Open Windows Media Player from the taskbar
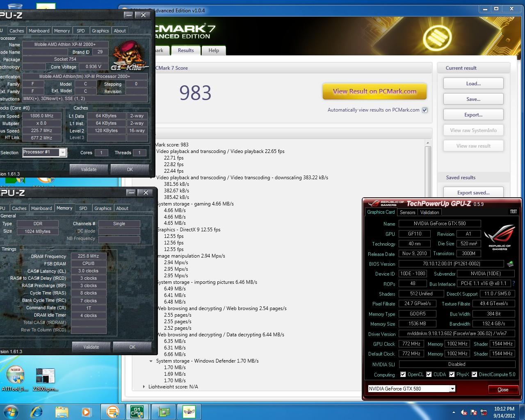Viewport: 525px width, 420px height. click(x=86, y=411)
